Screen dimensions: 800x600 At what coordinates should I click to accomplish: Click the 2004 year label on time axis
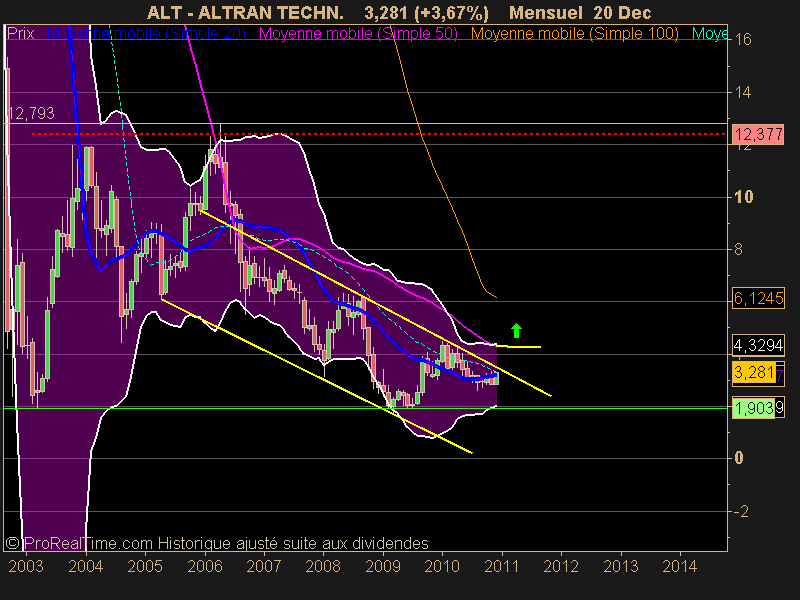(x=86, y=566)
